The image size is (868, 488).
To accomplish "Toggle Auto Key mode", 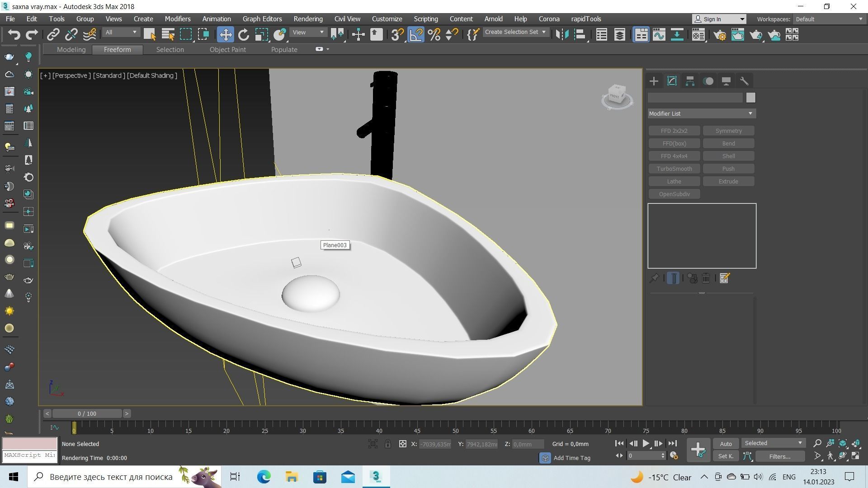I will 726,444.
